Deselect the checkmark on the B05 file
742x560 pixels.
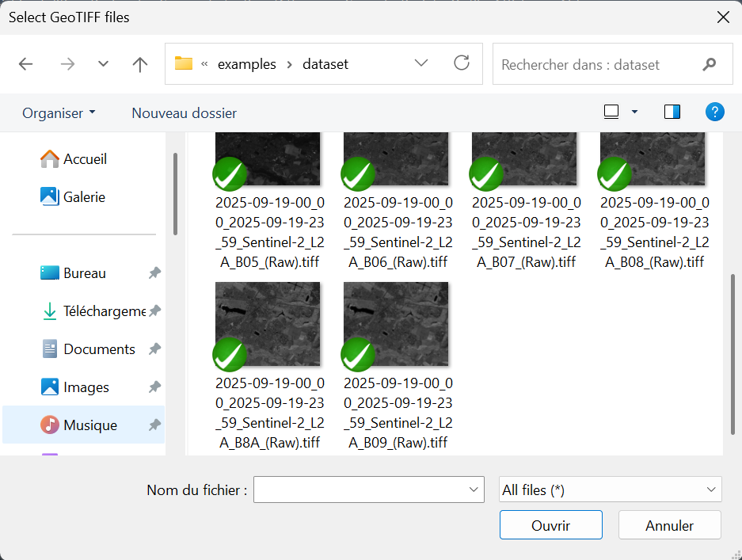[x=230, y=173]
